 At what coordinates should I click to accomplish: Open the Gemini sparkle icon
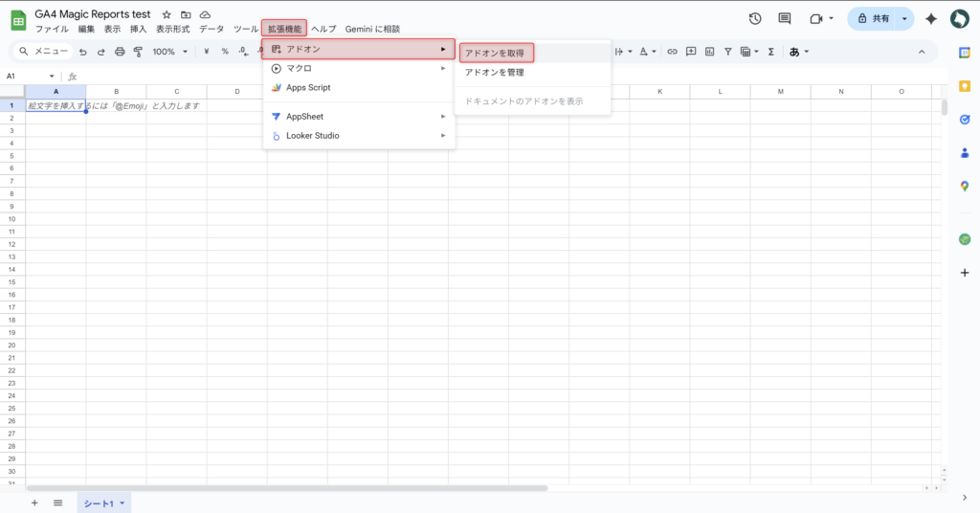(931, 19)
